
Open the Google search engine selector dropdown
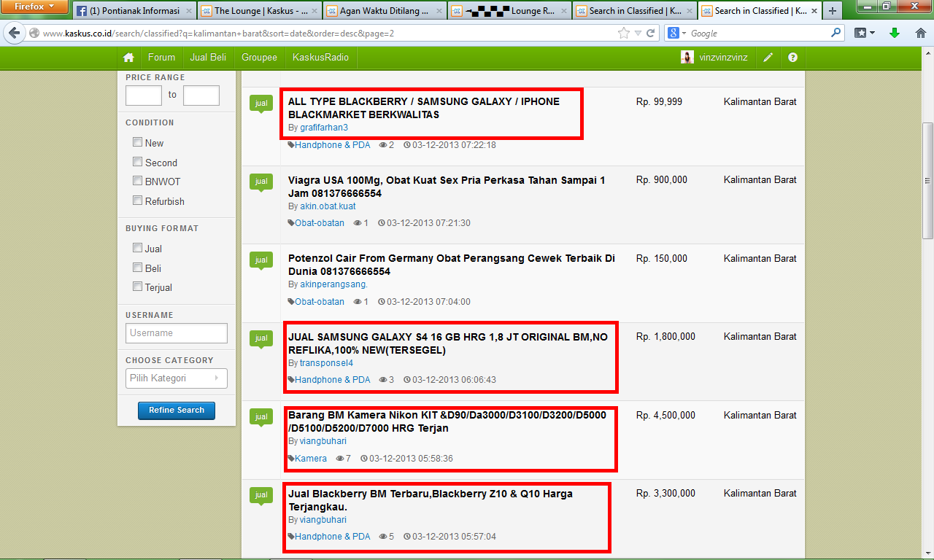pyautogui.click(x=676, y=33)
